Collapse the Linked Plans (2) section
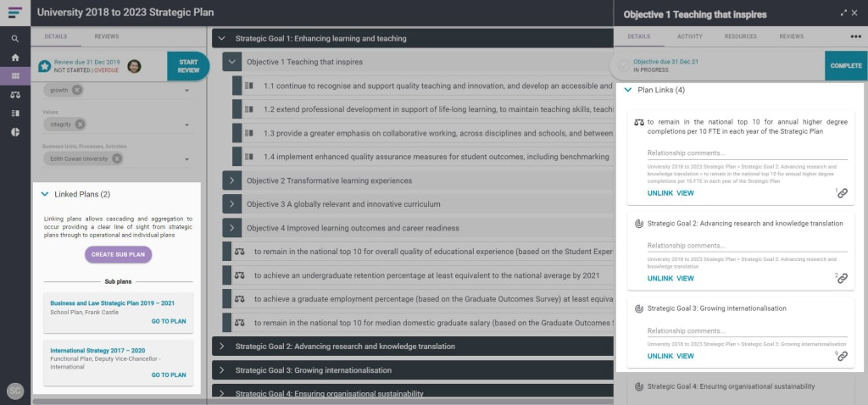 45,194
